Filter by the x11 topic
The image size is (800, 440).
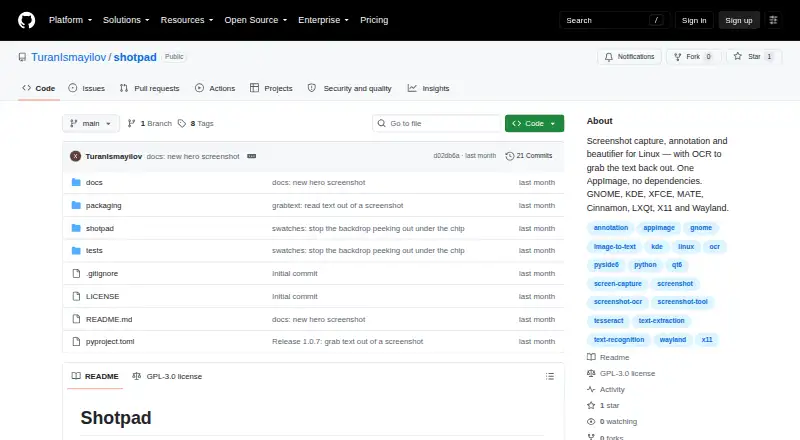pos(707,339)
